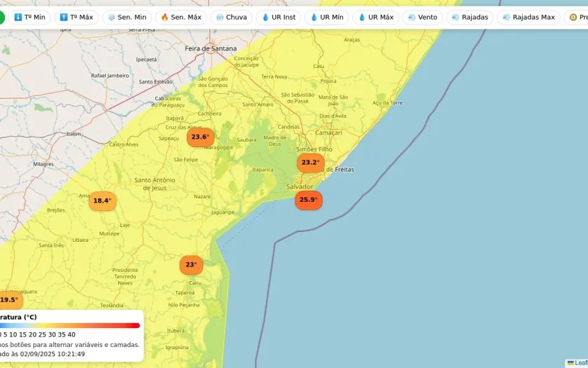
Task: Click the Mutuípe map label
Action: [x=109, y=233]
